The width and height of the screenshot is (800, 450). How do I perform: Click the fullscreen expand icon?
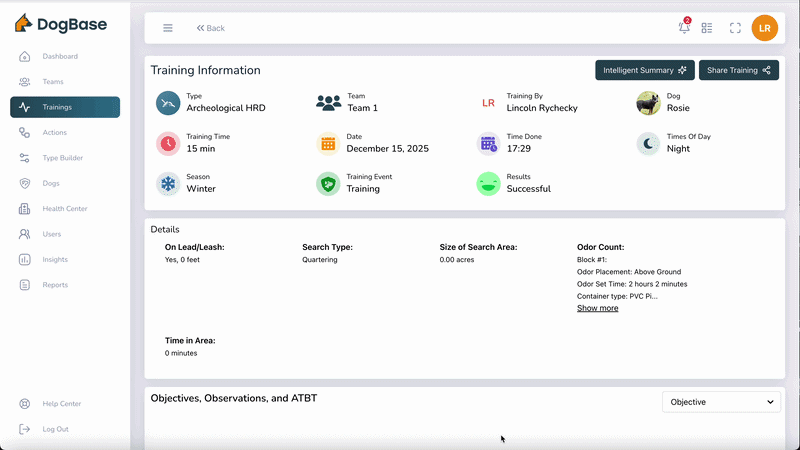(x=735, y=28)
